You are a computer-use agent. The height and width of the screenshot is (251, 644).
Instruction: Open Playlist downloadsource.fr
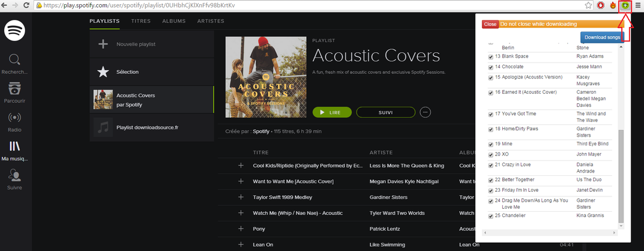[152, 128]
